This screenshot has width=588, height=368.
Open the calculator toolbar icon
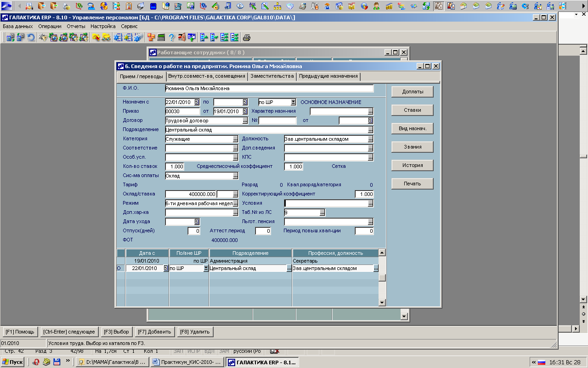[161, 38]
